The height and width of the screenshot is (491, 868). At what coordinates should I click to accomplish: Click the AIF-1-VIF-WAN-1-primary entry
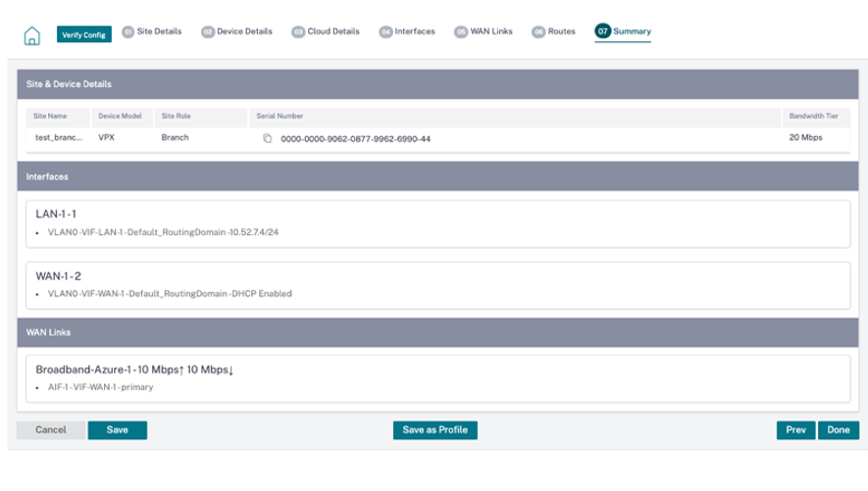pyautogui.click(x=100, y=387)
